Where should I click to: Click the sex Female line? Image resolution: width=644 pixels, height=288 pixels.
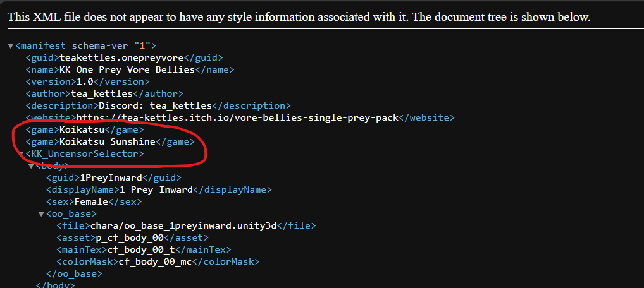(94, 202)
